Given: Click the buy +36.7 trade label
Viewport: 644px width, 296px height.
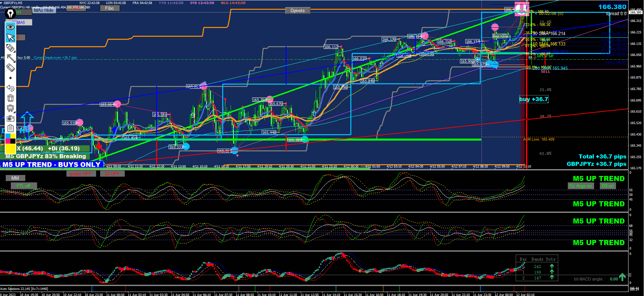Looking at the screenshot, I should click(x=534, y=99).
